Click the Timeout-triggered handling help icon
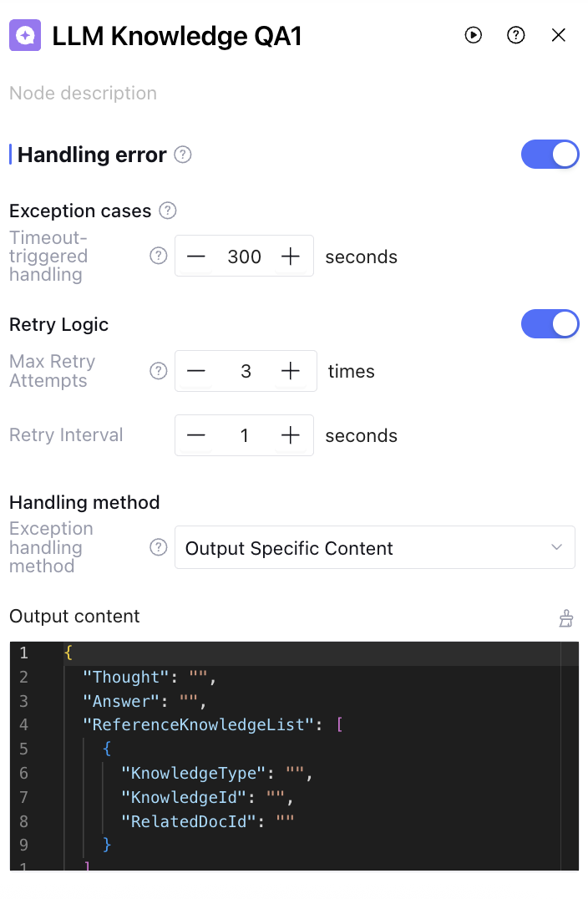Screen dimensions: 588x899 (158, 256)
